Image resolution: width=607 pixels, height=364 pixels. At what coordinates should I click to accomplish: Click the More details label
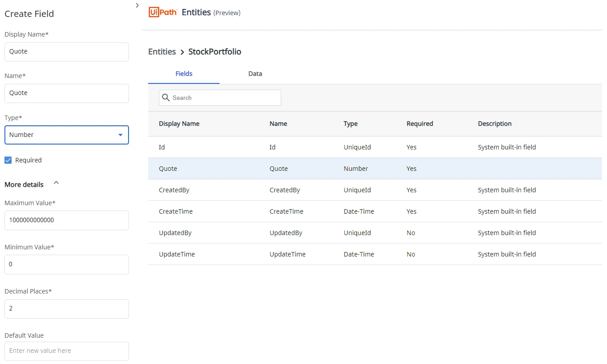point(24,184)
